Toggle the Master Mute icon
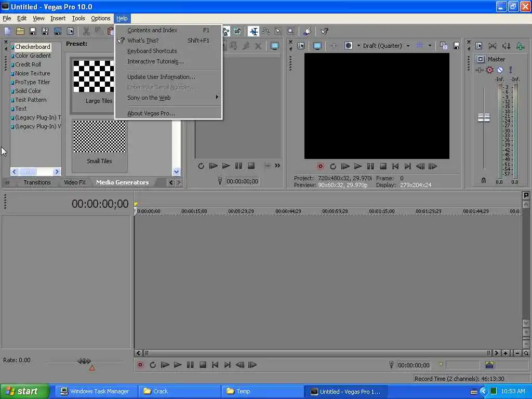This screenshot has height=399, width=532. pos(500,70)
